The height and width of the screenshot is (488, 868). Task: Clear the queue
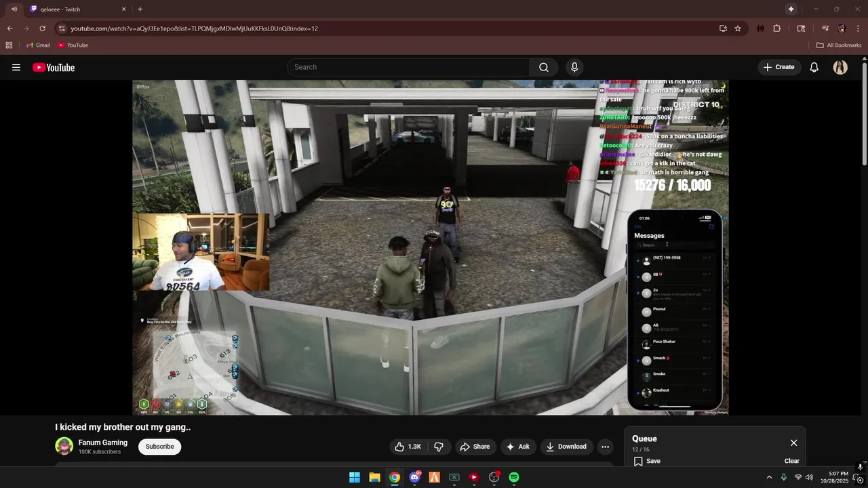791,461
